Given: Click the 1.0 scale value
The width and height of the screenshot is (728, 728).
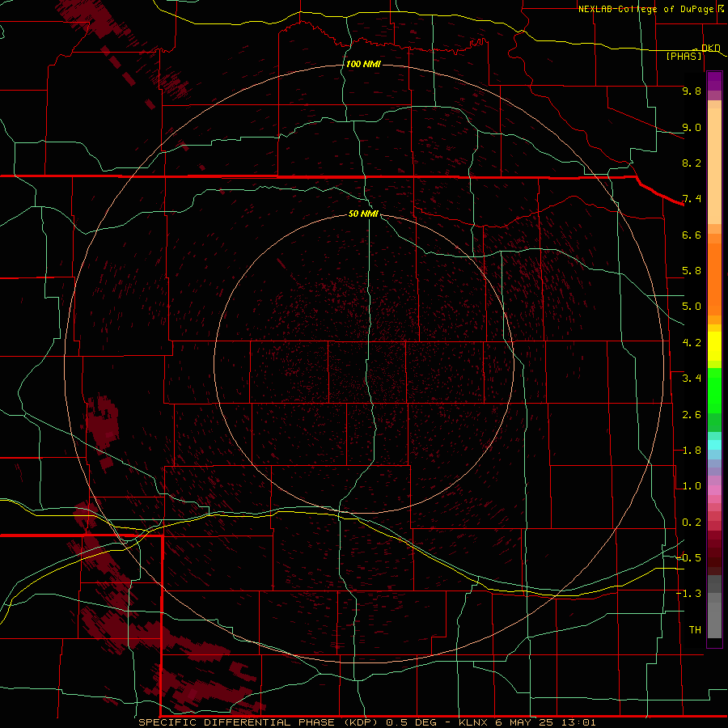Looking at the screenshot, I should coord(692,486).
